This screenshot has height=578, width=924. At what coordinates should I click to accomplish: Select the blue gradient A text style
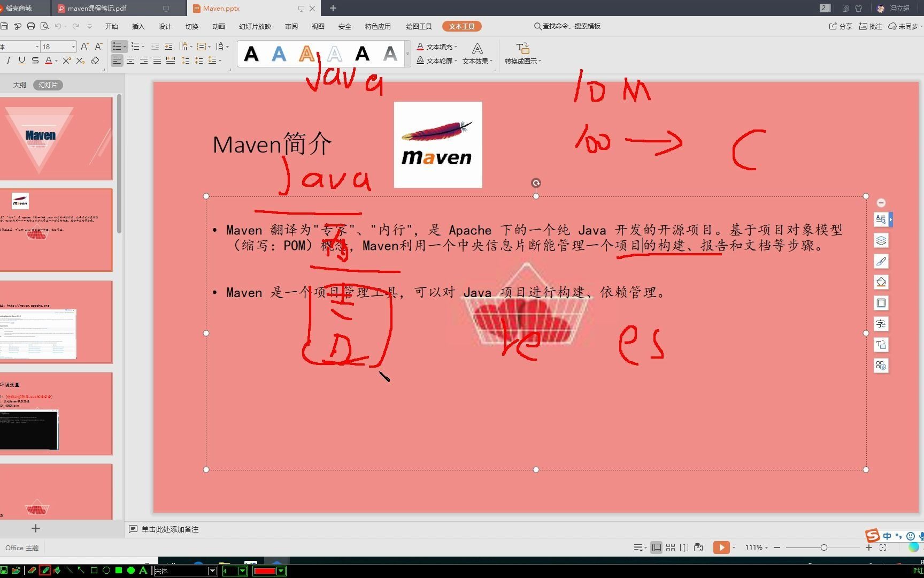279,54
